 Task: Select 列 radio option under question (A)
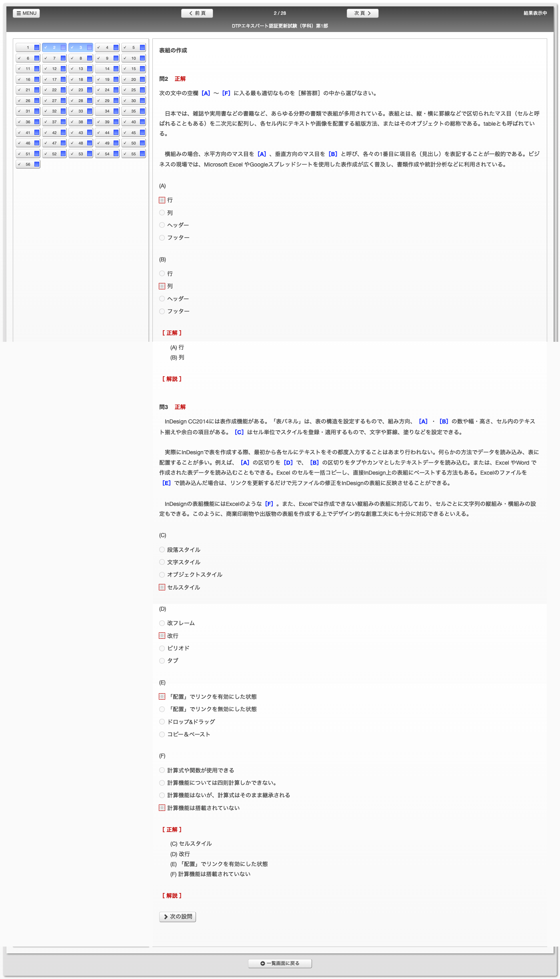(x=162, y=213)
